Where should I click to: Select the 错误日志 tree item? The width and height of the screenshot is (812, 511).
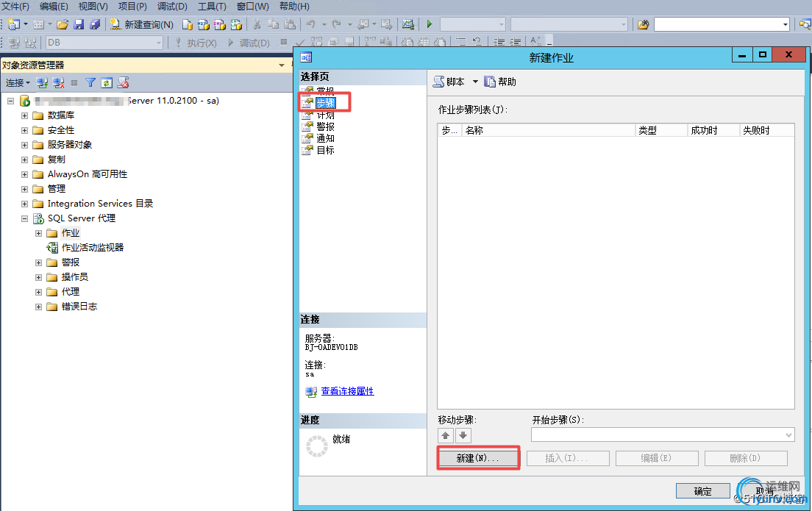[x=79, y=307]
